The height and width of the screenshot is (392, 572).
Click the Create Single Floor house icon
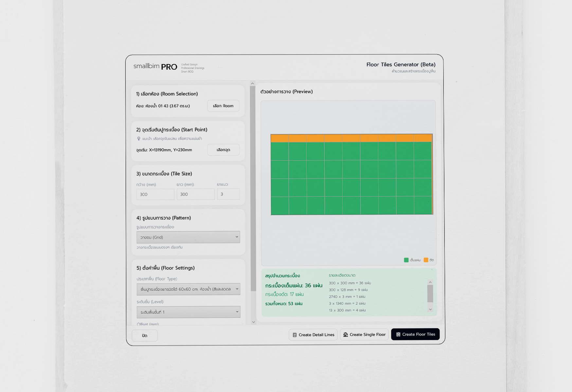pyautogui.click(x=346, y=334)
